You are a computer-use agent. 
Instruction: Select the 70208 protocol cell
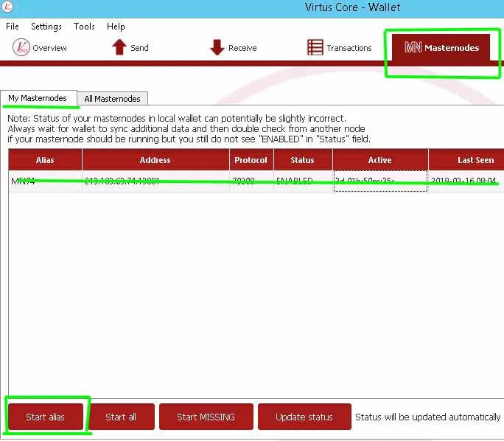point(251,181)
